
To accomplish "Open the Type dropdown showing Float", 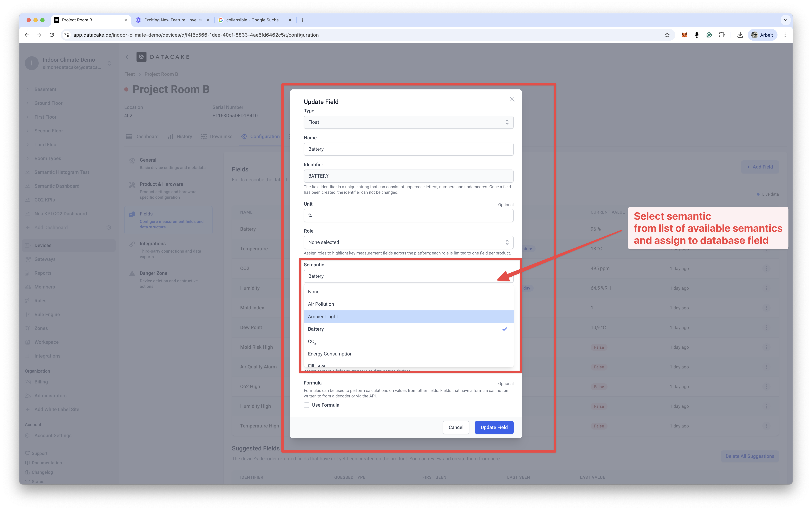I will point(408,122).
